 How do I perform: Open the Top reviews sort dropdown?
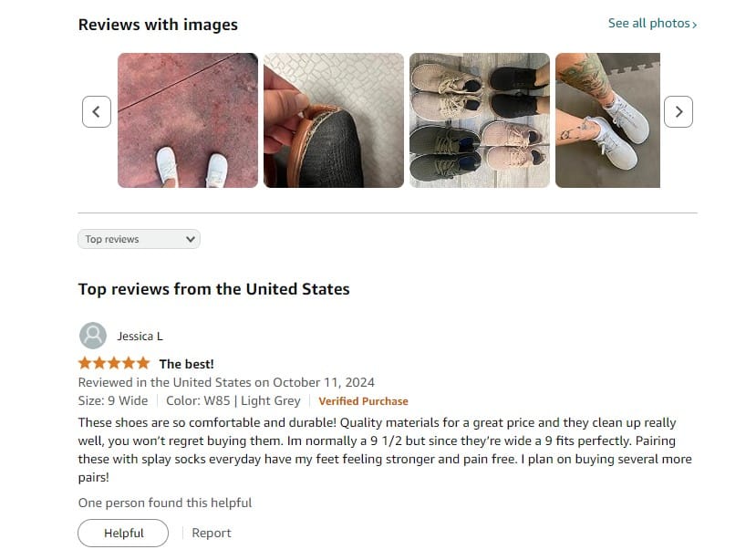tap(139, 239)
